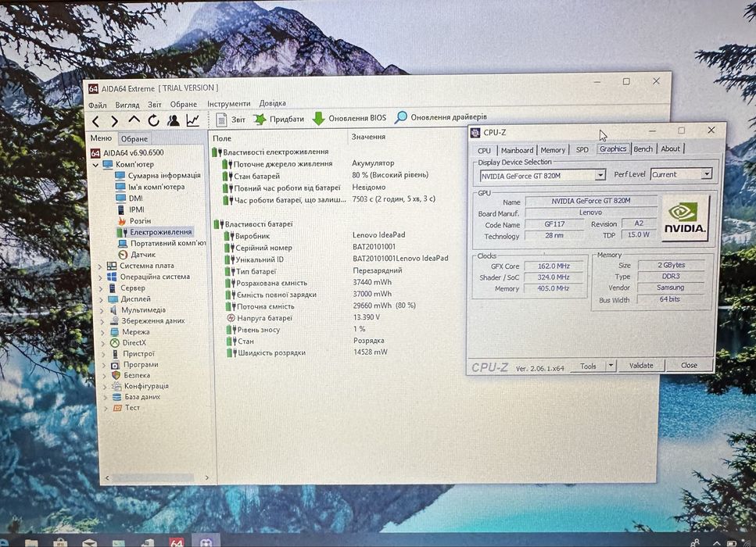The width and height of the screenshot is (756, 547).
Task: Click the Програми tree icon
Action: [115, 365]
